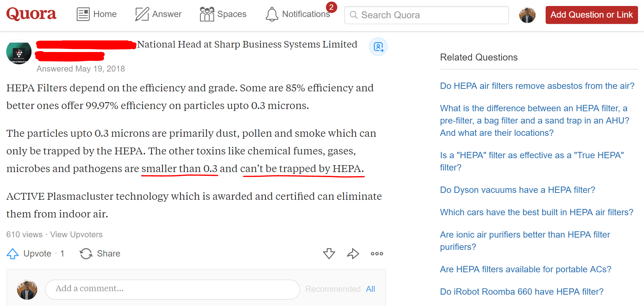Click the Quora logo

pos(31,14)
